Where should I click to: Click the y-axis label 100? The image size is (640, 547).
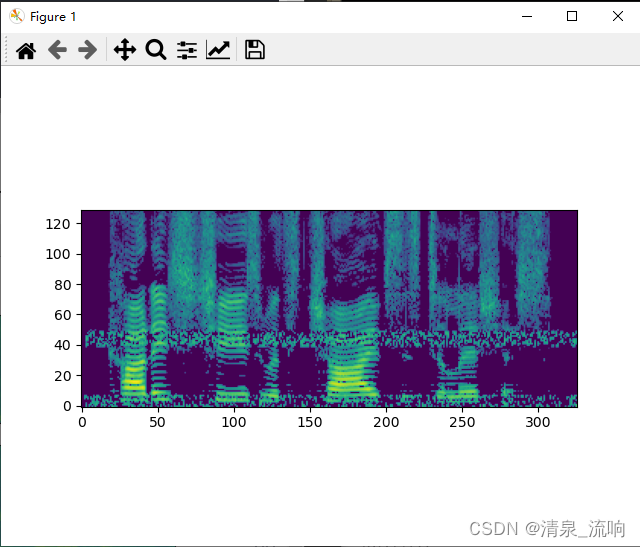point(58,254)
